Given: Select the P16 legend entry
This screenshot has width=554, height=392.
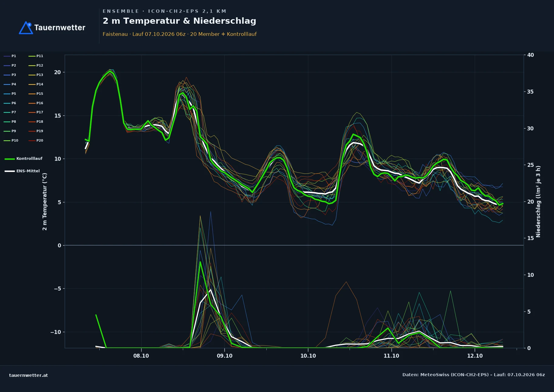Looking at the screenshot, I should (36, 103).
